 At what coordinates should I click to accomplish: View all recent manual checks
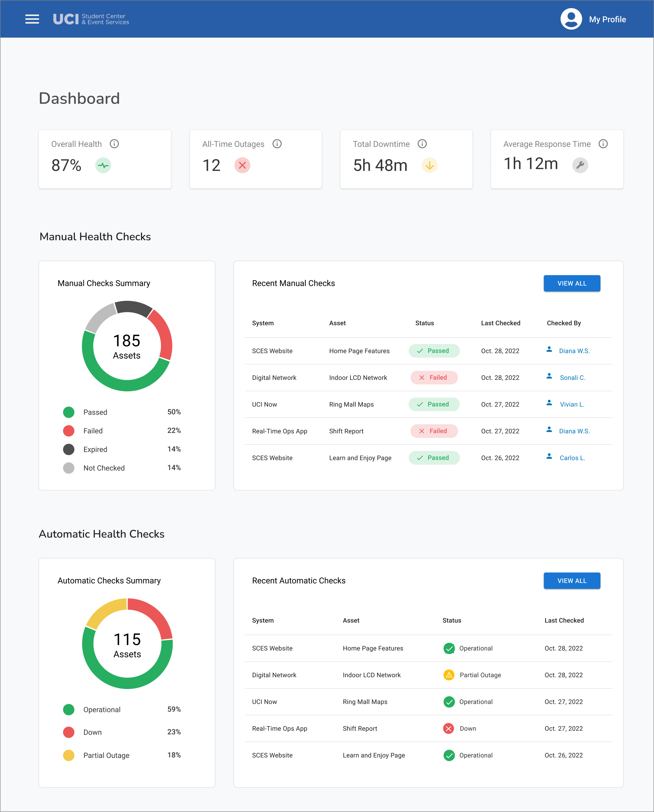tap(571, 283)
